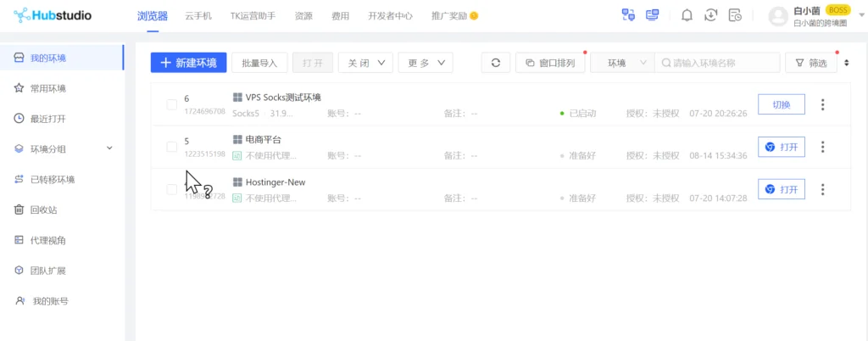Viewport: 868px width, 341px height.
Task: Click the Hubstudio logo
Action: pyautogui.click(x=53, y=15)
